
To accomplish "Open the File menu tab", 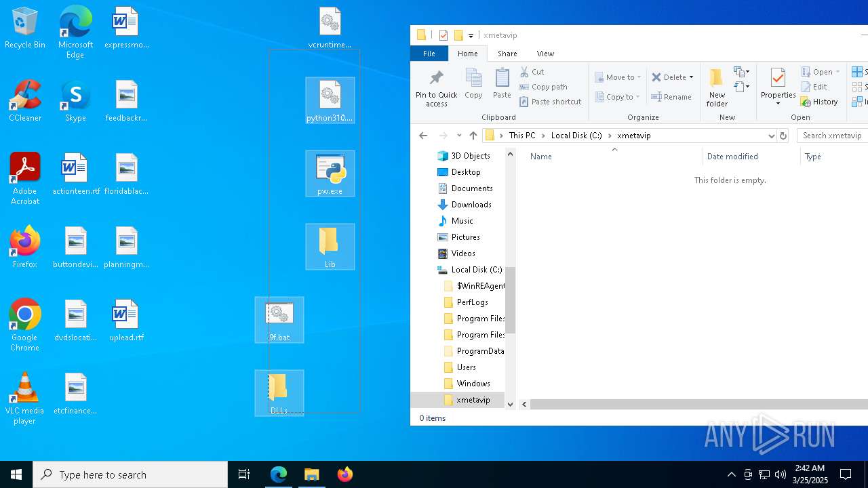I will click(429, 54).
